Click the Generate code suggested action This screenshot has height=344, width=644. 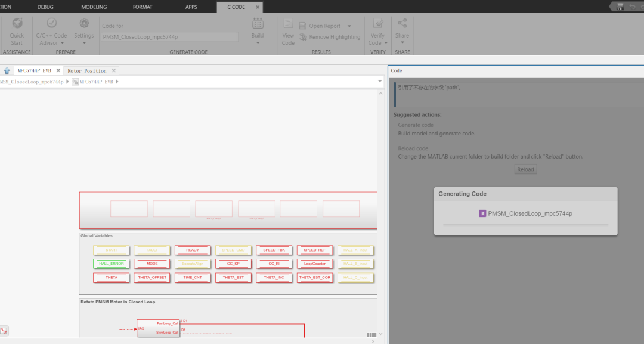coord(416,125)
